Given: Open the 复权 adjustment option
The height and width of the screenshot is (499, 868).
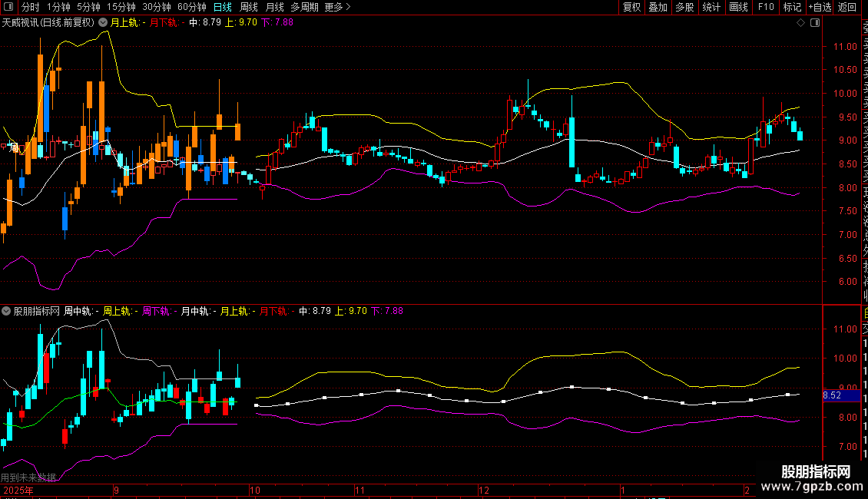Looking at the screenshot, I should [x=631, y=7].
